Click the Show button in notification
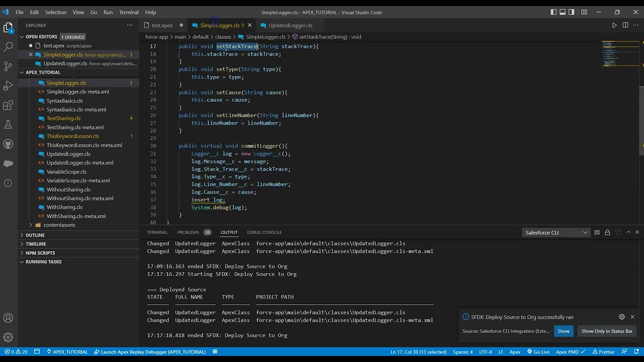The image size is (644, 362). pyautogui.click(x=563, y=331)
